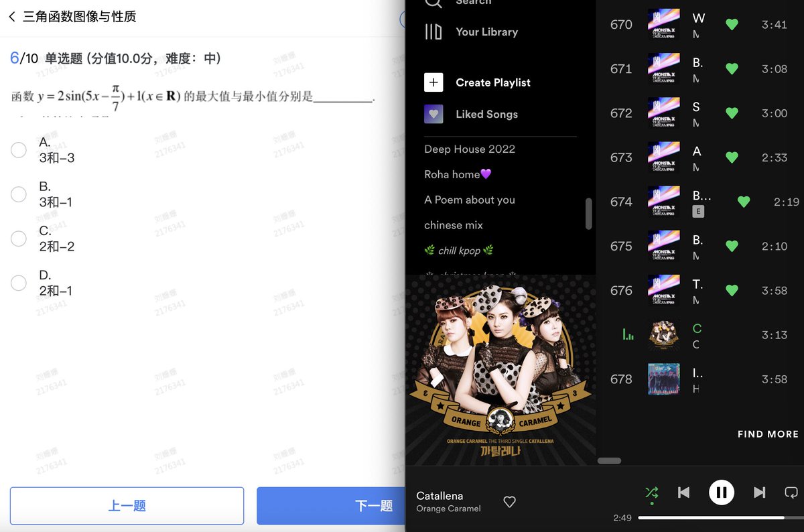Click the song progress bar
This screenshot has width=804, height=532.
721,517
